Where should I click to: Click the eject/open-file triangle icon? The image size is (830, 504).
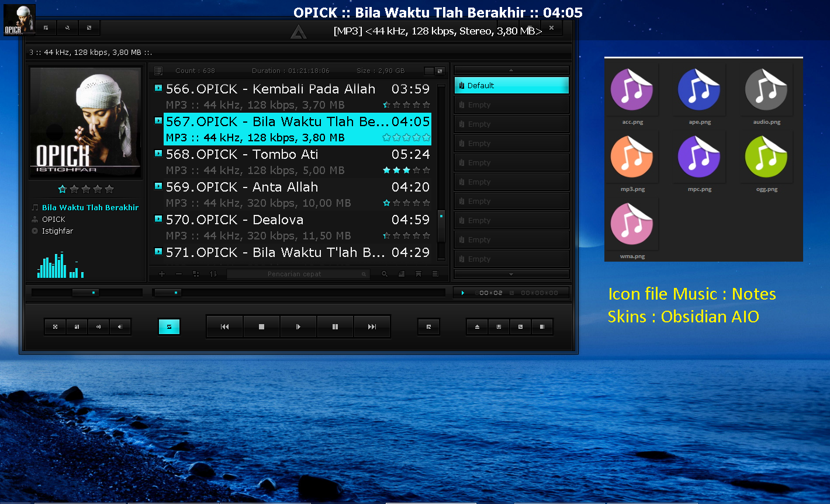coord(477,326)
